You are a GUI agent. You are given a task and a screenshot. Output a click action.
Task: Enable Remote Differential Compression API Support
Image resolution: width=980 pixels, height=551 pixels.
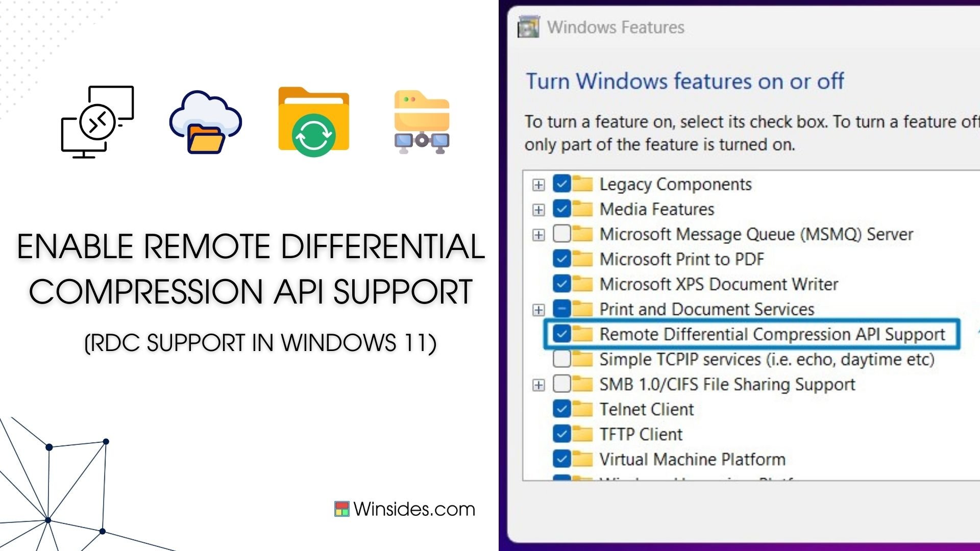(x=561, y=334)
